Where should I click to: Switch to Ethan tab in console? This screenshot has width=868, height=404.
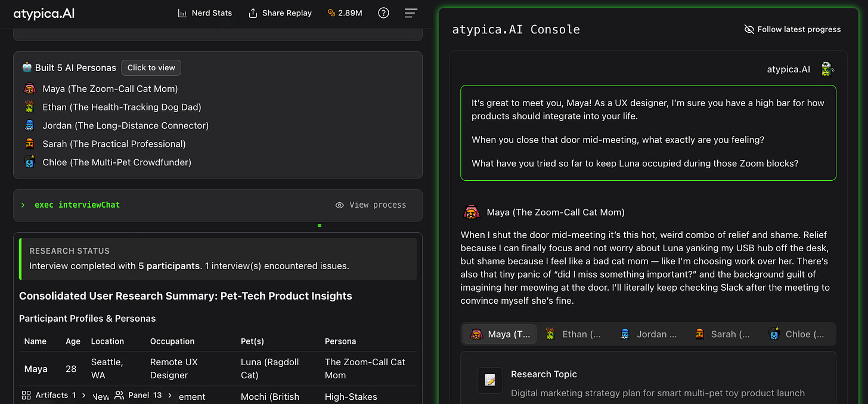coord(573,334)
